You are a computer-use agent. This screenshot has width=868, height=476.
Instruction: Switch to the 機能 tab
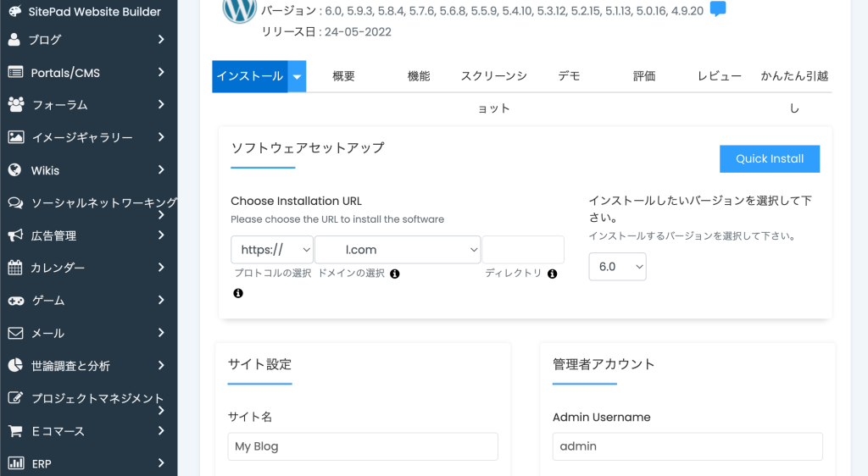tap(419, 76)
